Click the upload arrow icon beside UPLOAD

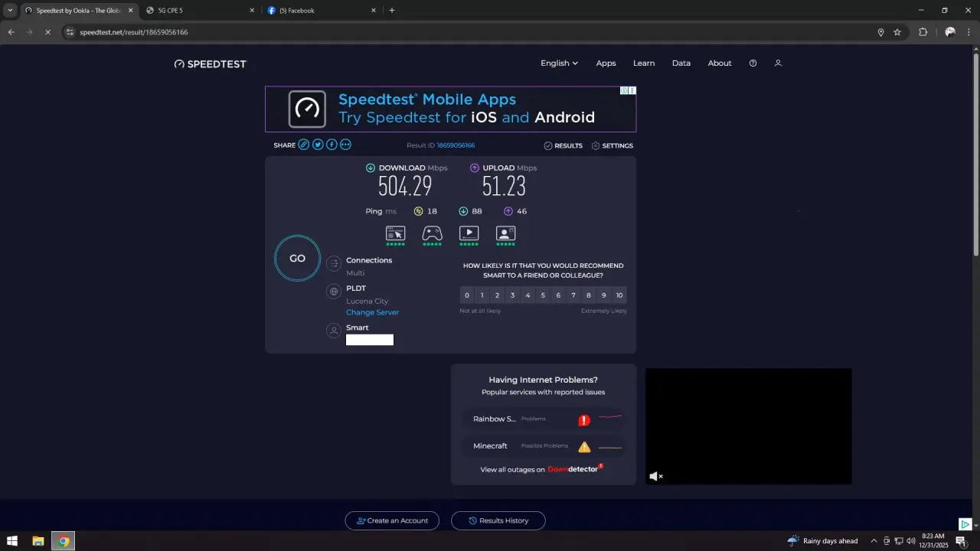(475, 168)
